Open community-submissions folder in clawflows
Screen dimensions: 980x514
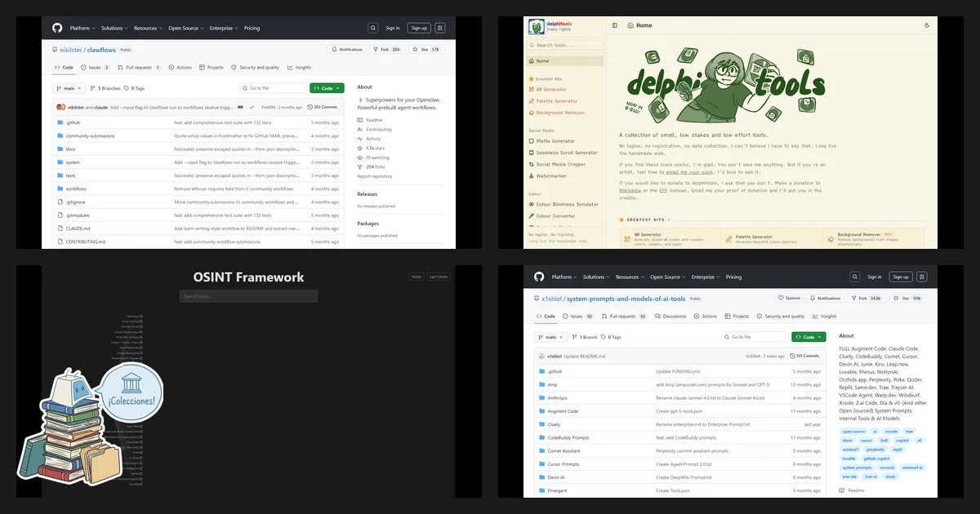[90, 135]
